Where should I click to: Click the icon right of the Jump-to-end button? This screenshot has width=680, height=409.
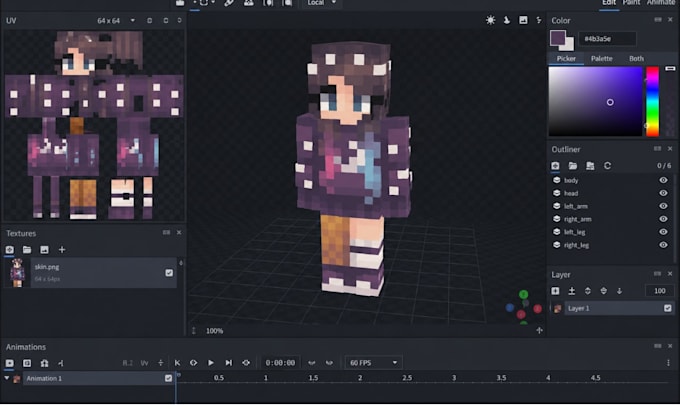[246, 363]
